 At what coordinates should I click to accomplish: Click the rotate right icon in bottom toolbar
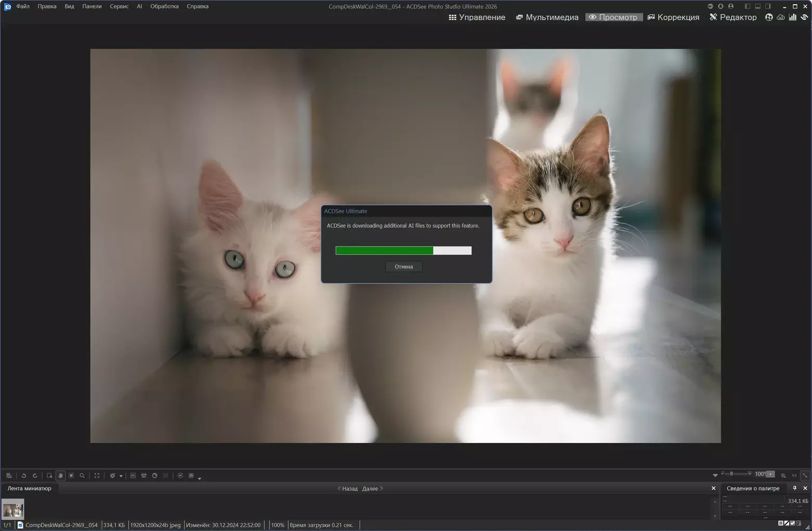(35, 476)
